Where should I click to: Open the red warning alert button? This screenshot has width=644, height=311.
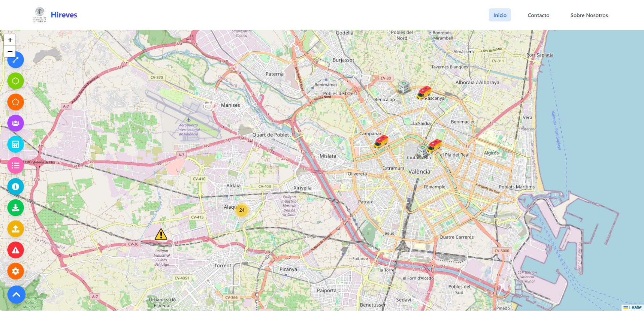[15, 250]
